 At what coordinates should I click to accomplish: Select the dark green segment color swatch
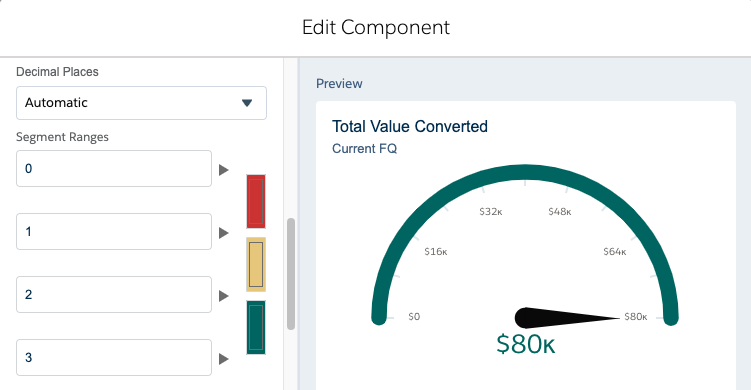(256, 327)
